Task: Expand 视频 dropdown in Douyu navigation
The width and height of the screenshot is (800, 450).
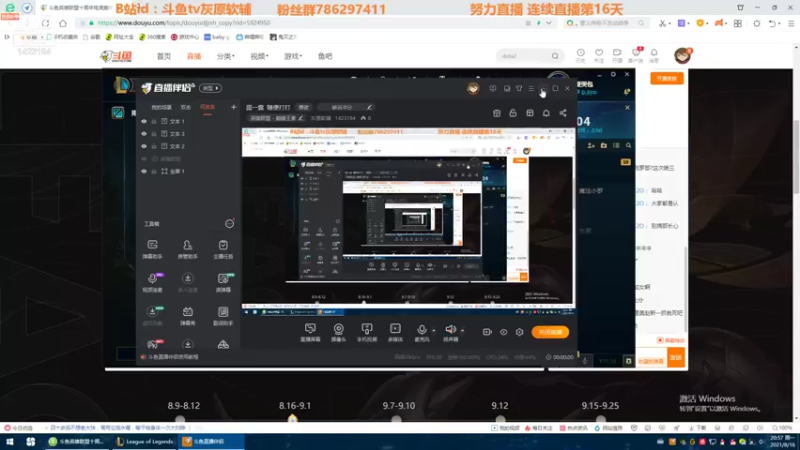Action: pos(259,56)
